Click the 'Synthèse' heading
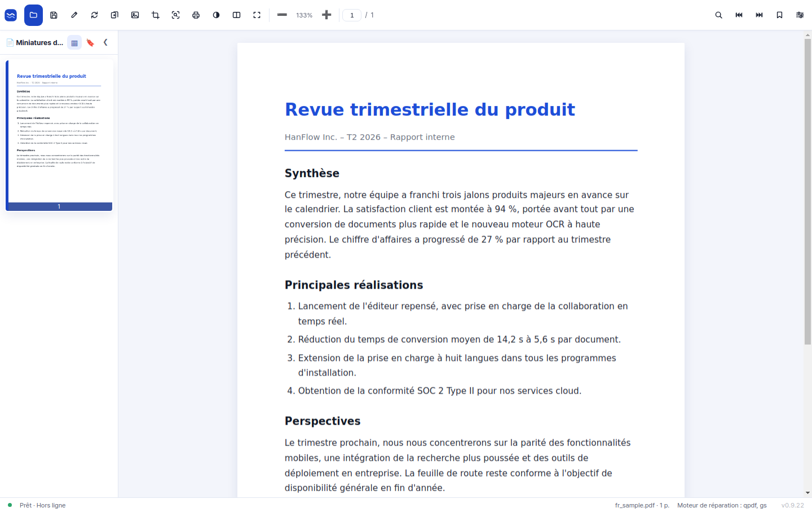 point(312,173)
